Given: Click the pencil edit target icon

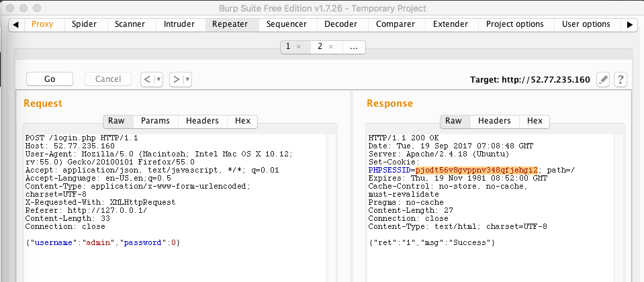Looking at the screenshot, I should (603, 79).
